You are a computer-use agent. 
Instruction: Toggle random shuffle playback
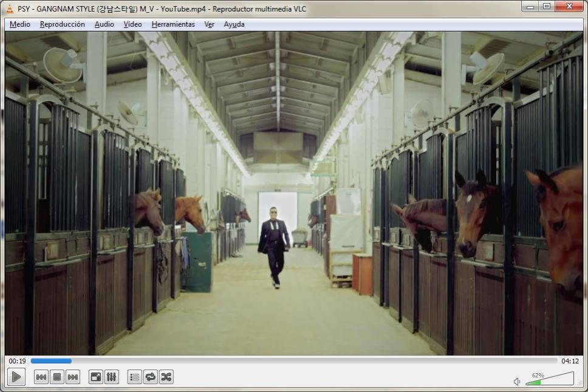point(166,377)
